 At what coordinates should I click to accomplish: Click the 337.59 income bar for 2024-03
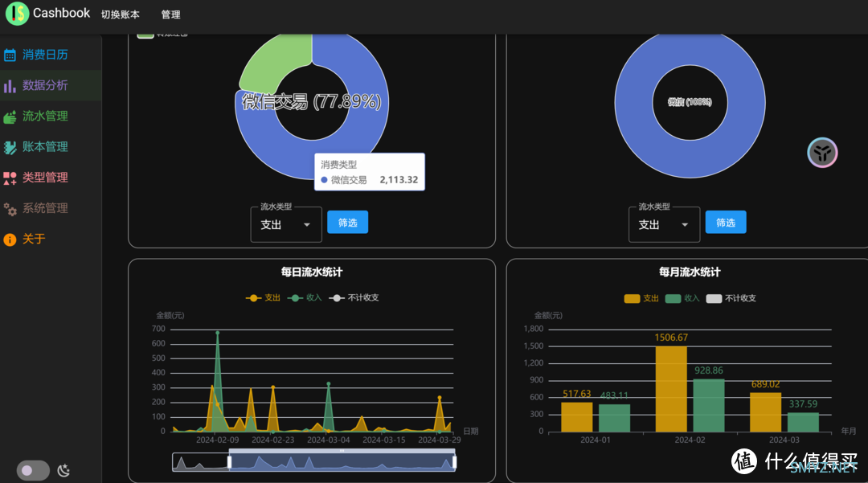click(x=803, y=422)
